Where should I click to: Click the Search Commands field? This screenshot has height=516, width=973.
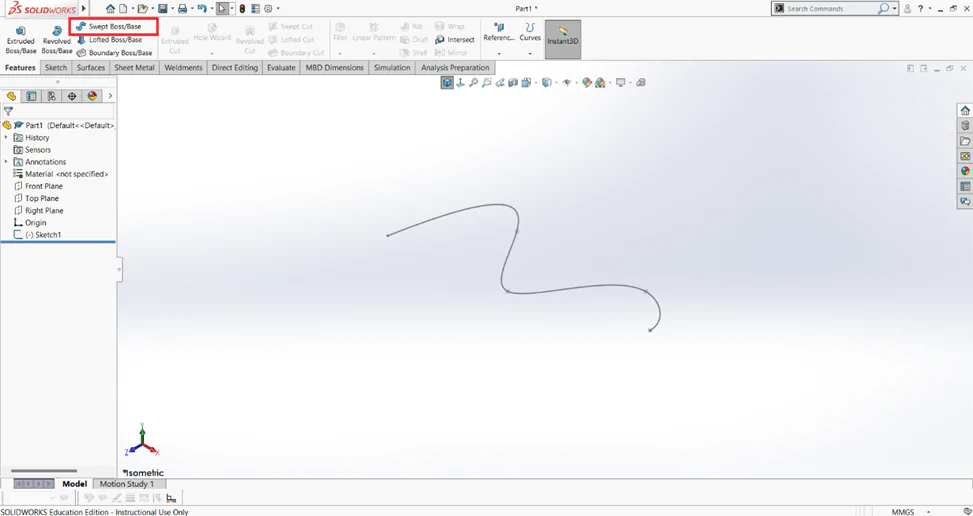(x=830, y=9)
